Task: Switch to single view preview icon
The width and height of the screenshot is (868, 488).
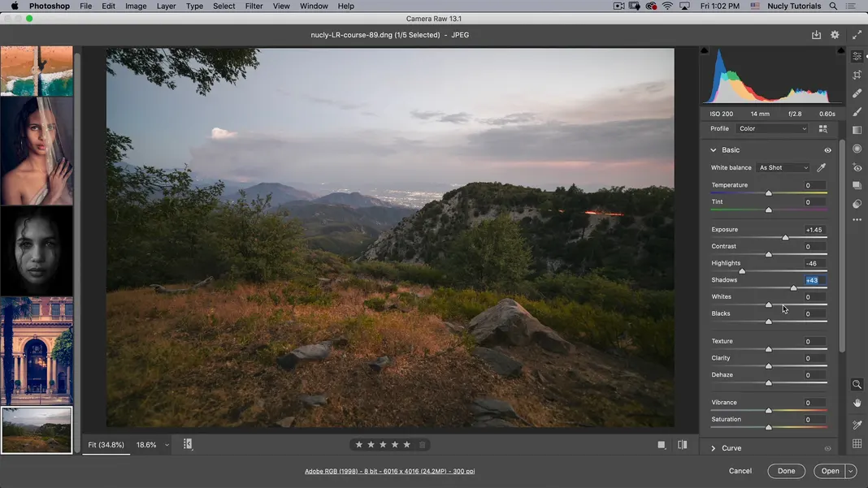Action: point(662,445)
